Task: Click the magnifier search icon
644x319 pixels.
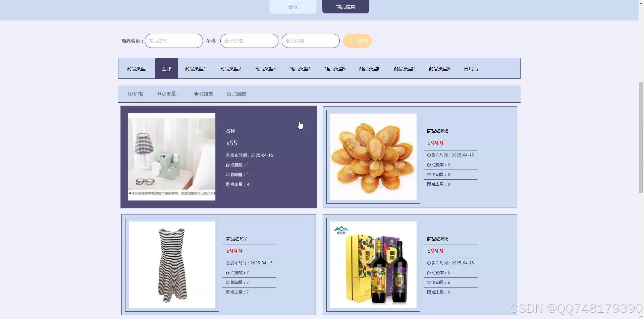Action: pyautogui.click(x=350, y=41)
